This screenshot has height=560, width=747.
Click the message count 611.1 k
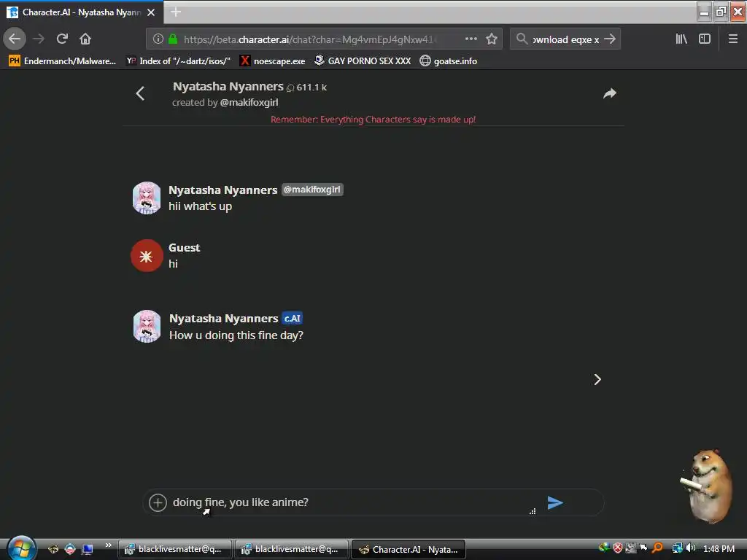311,87
